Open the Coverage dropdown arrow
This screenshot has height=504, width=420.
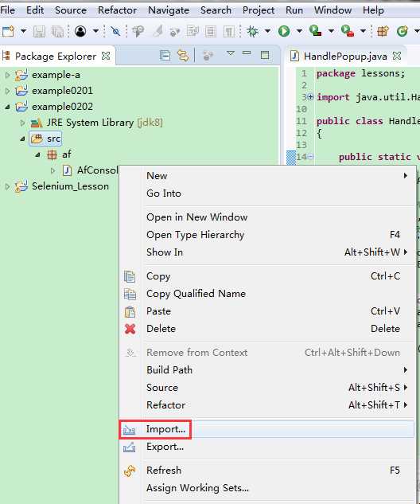[x=331, y=31]
